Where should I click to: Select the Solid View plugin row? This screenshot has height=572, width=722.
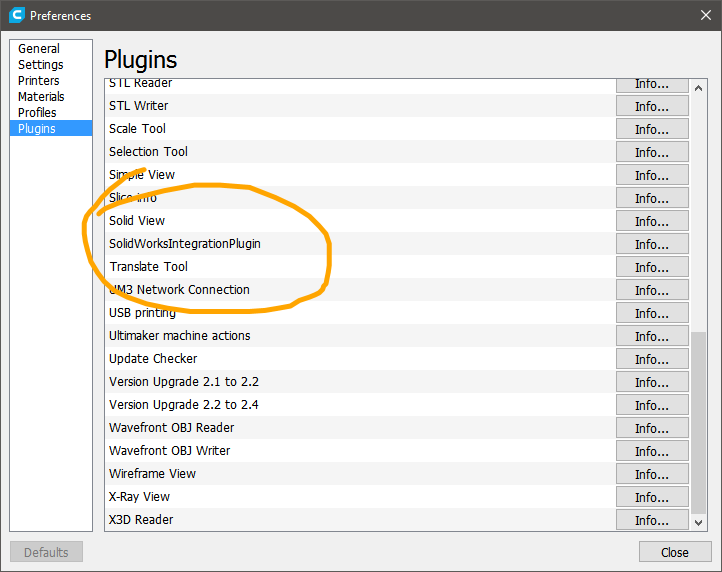360,221
